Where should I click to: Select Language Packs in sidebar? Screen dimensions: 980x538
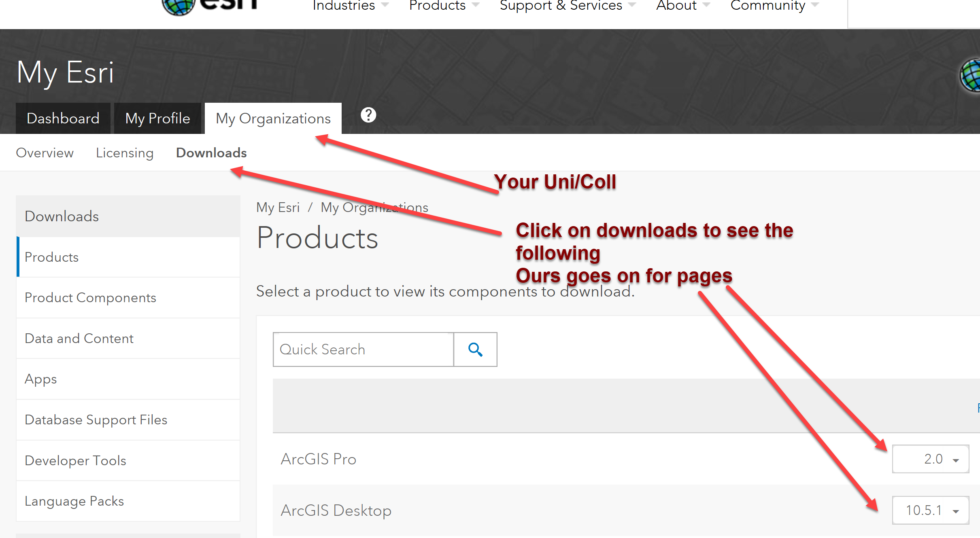[74, 501]
